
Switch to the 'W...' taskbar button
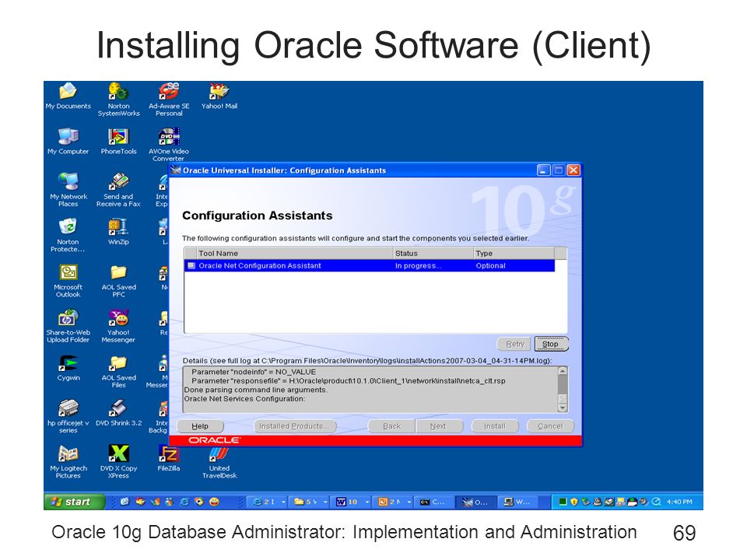518,502
